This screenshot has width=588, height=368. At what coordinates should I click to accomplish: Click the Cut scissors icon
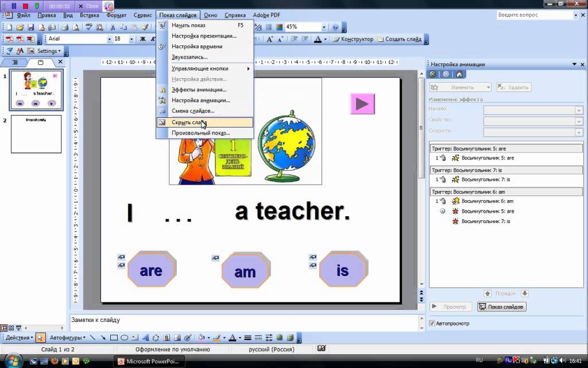[x=113, y=27]
